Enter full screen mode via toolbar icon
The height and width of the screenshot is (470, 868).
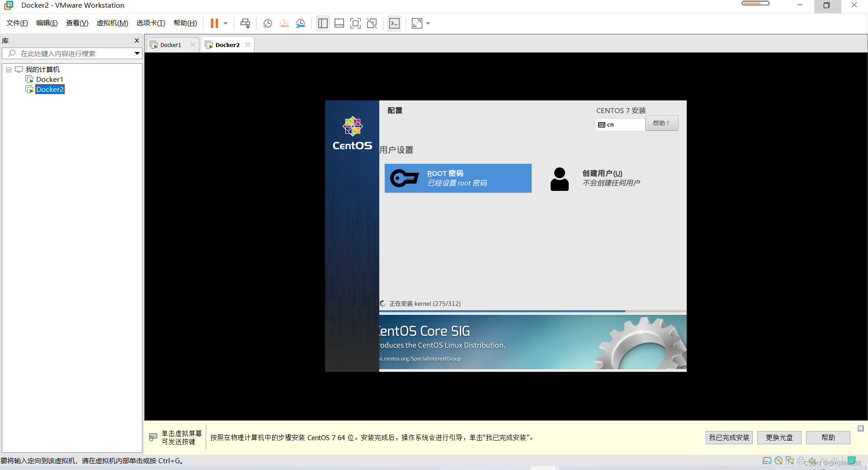pos(356,23)
